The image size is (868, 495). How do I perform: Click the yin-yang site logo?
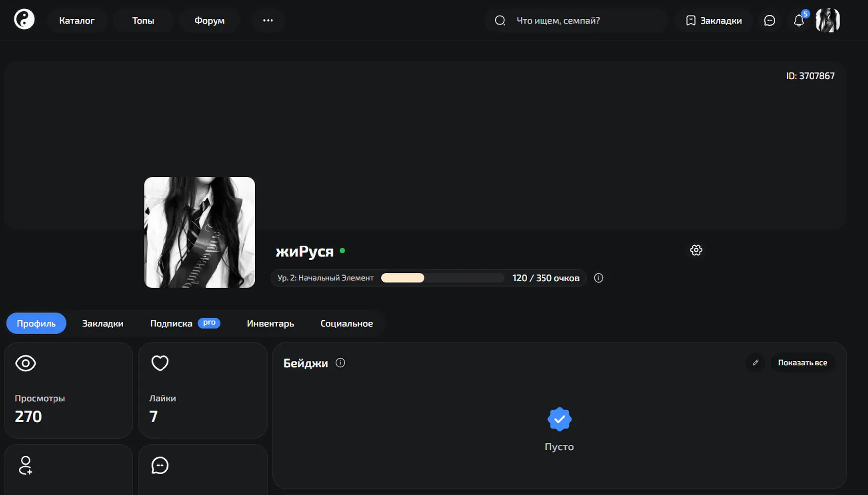point(24,20)
